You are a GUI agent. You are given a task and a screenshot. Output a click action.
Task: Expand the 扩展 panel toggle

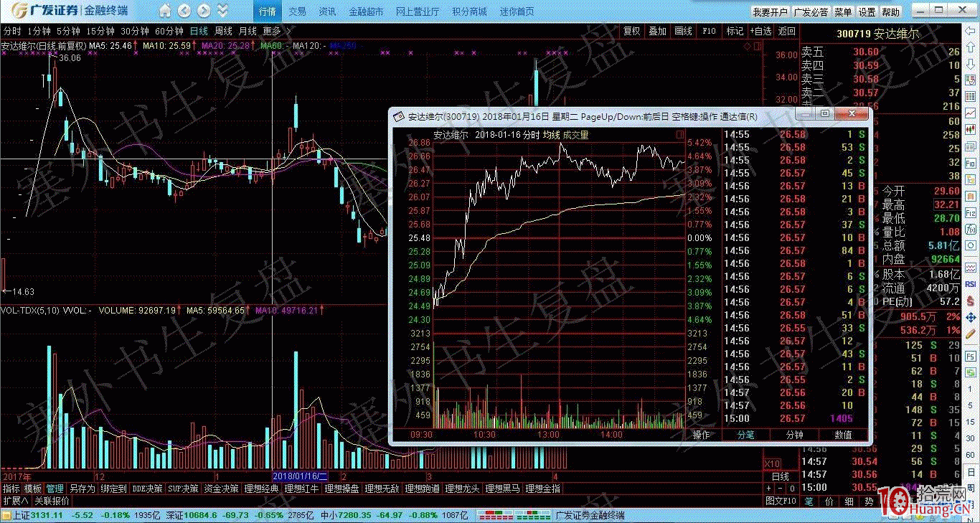click(x=15, y=501)
